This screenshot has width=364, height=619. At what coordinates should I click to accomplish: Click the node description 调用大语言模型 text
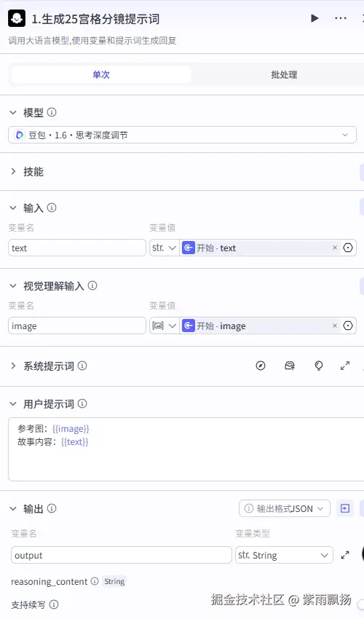(x=92, y=41)
